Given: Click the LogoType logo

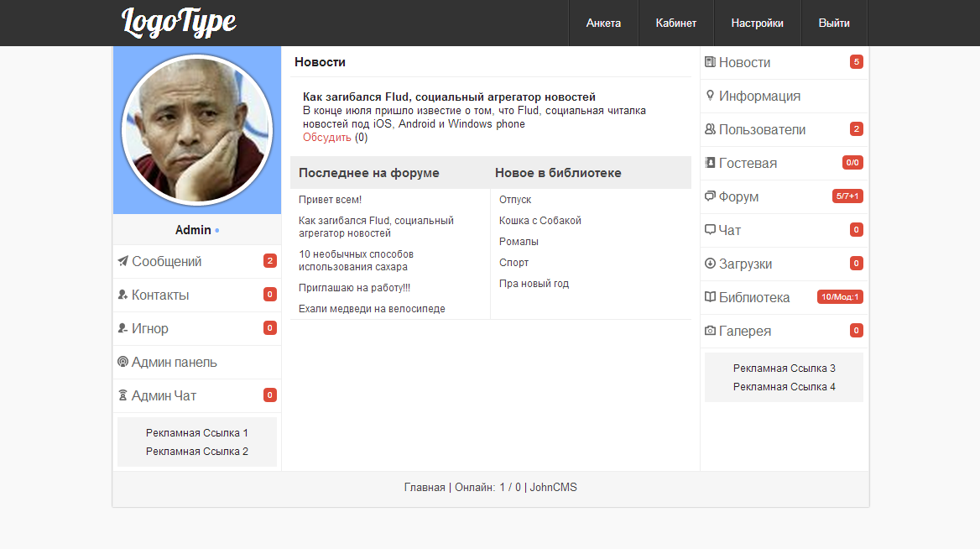Looking at the screenshot, I should [179, 23].
